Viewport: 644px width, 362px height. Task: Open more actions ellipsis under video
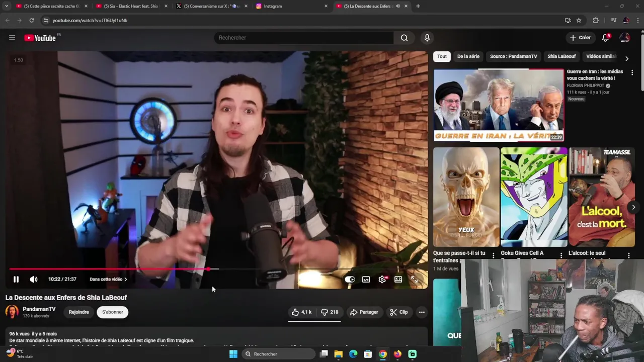[x=422, y=312]
